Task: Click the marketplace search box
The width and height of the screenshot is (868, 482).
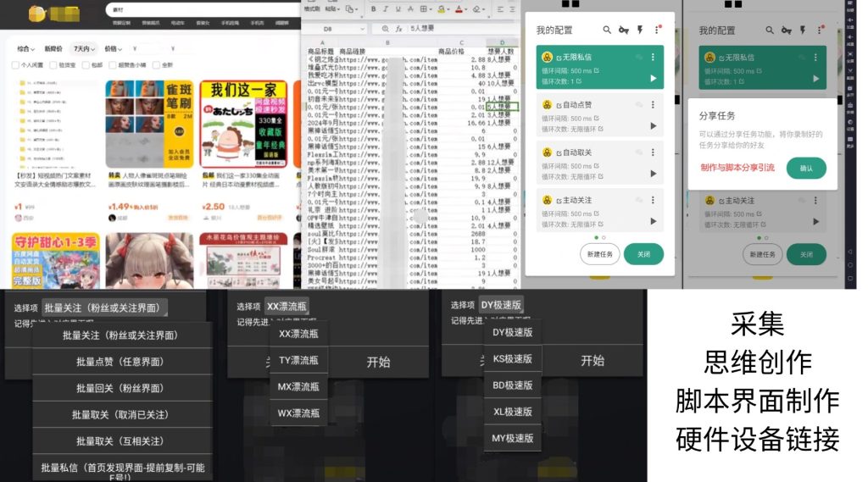Action: click(x=205, y=9)
